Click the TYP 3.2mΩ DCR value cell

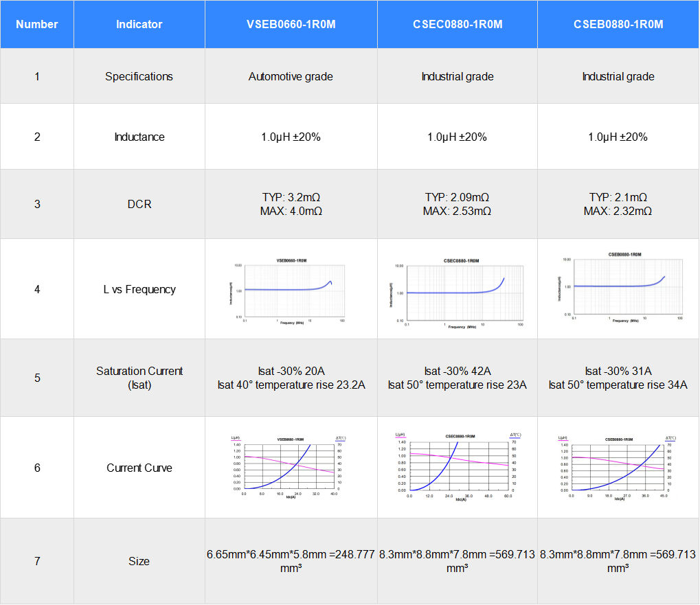pos(291,203)
